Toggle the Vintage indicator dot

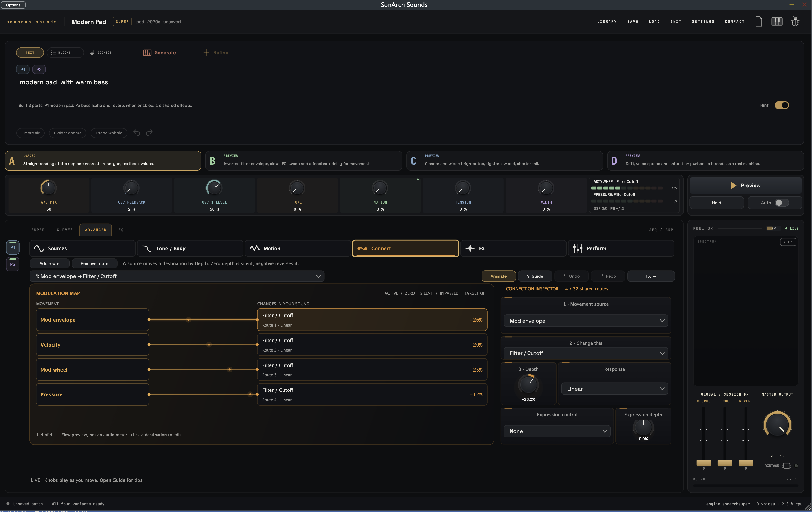tap(796, 466)
